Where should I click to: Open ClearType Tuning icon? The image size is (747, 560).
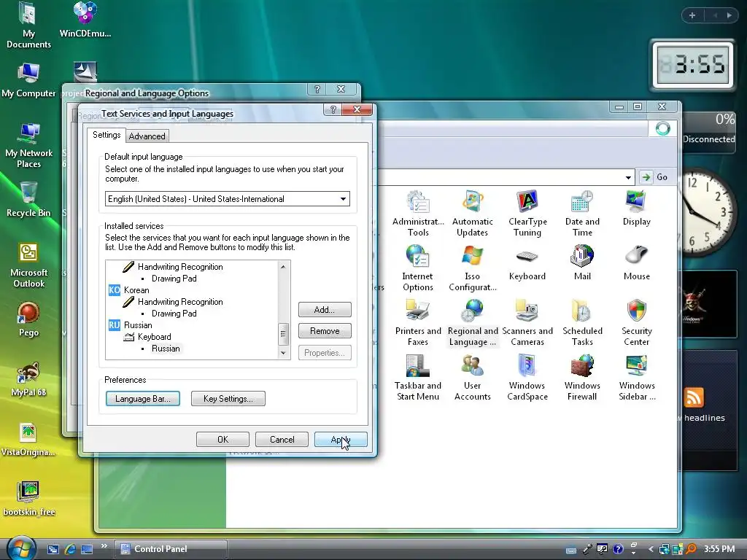point(527,214)
